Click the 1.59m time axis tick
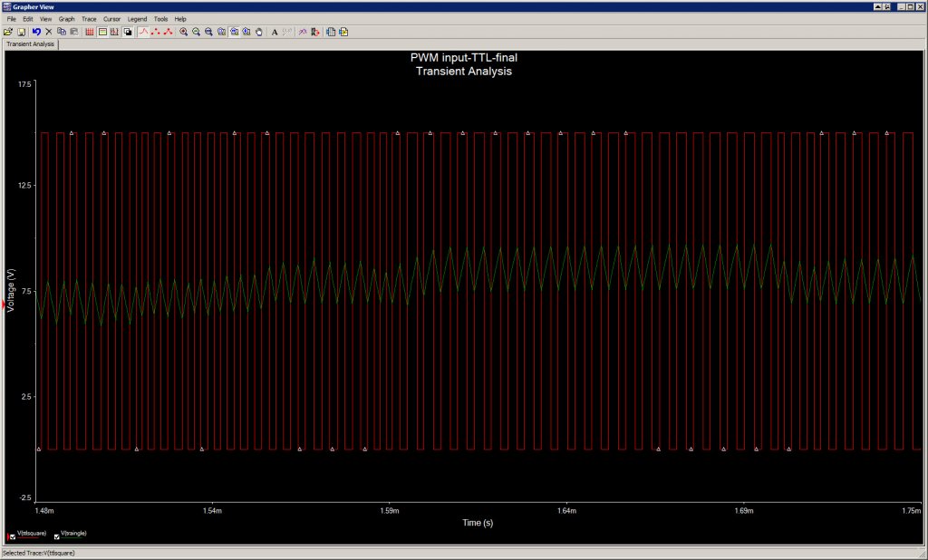The height and width of the screenshot is (560, 928). click(x=390, y=510)
